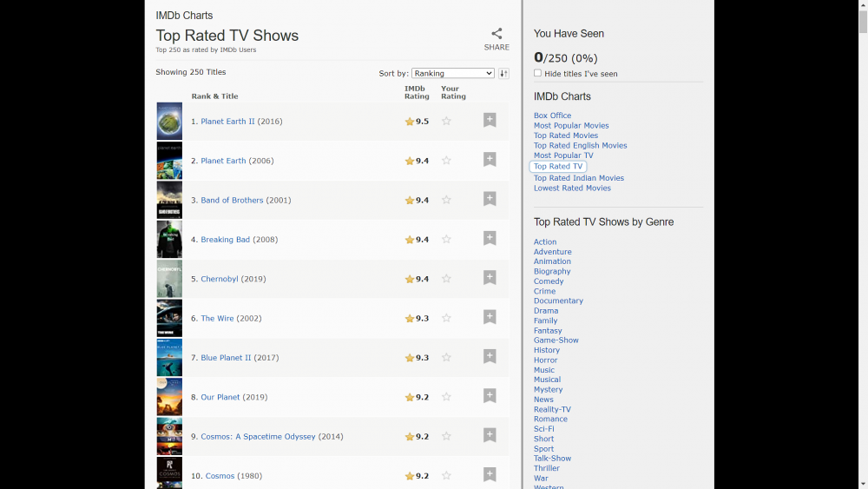Add Planet Earth II to watchlist
868x489 pixels.
pos(490,121)
